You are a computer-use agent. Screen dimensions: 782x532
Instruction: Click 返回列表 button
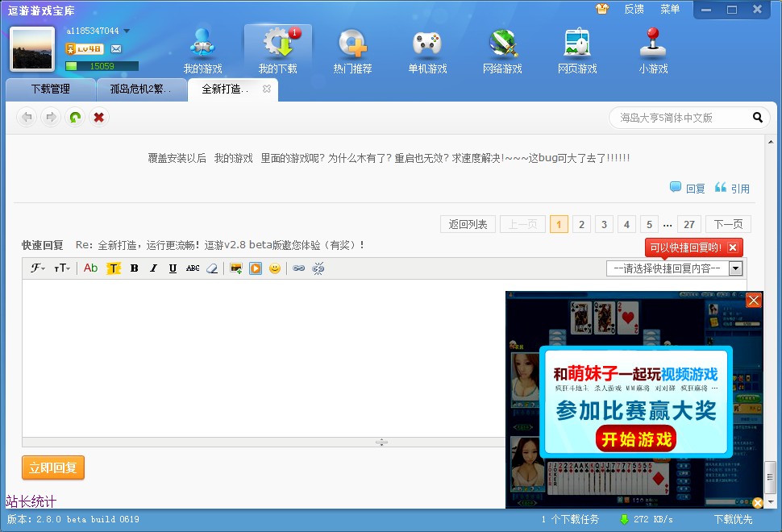point(468,224)
